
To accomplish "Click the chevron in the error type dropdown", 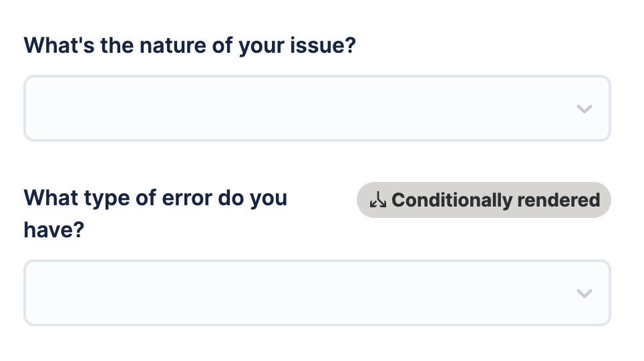I will (584, 293).
